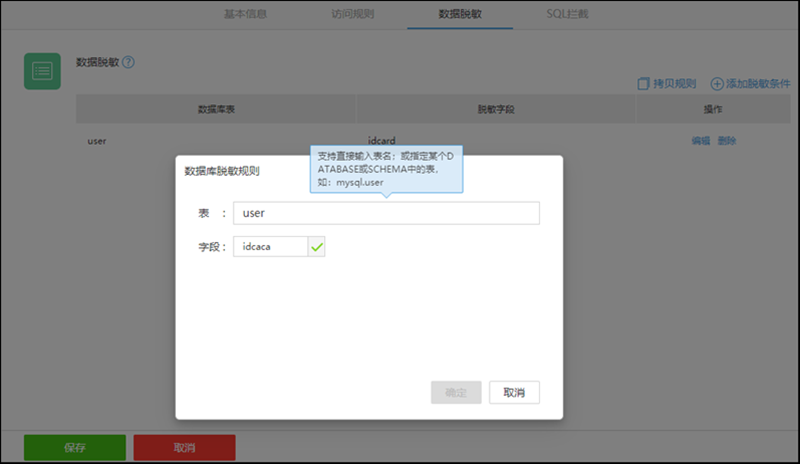This screenshot has width=800, height=464.
Task: Focus the 表 input containing user
Action: pyautogui.click(x=386, y=213)
